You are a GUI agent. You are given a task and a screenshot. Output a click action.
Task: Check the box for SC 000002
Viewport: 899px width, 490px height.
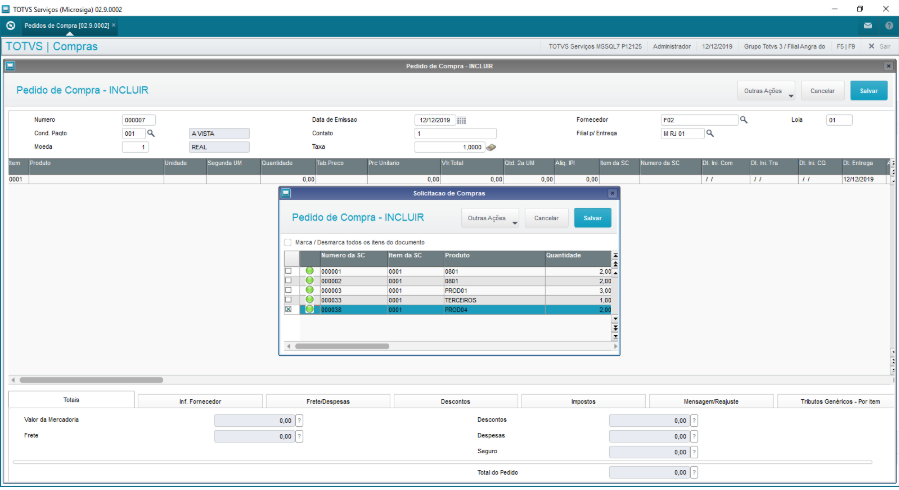coord(288,281)
